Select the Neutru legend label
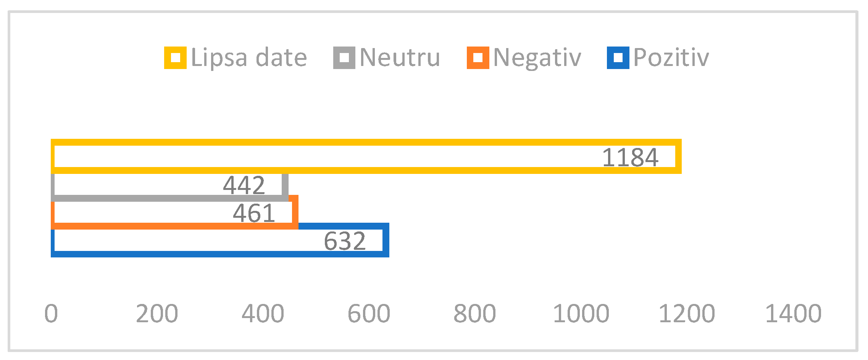868x360 pixels. click(x=400, y=58)
